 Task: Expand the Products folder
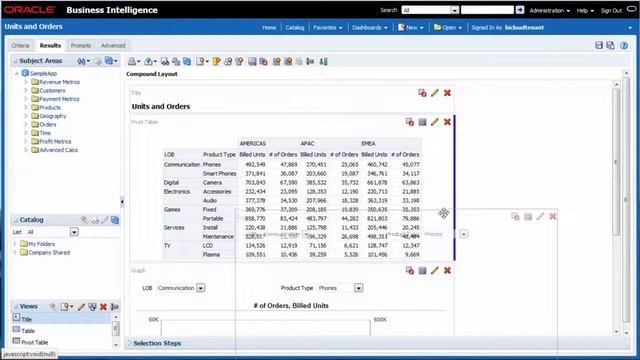pyautogui.click(x=26, y=107)
